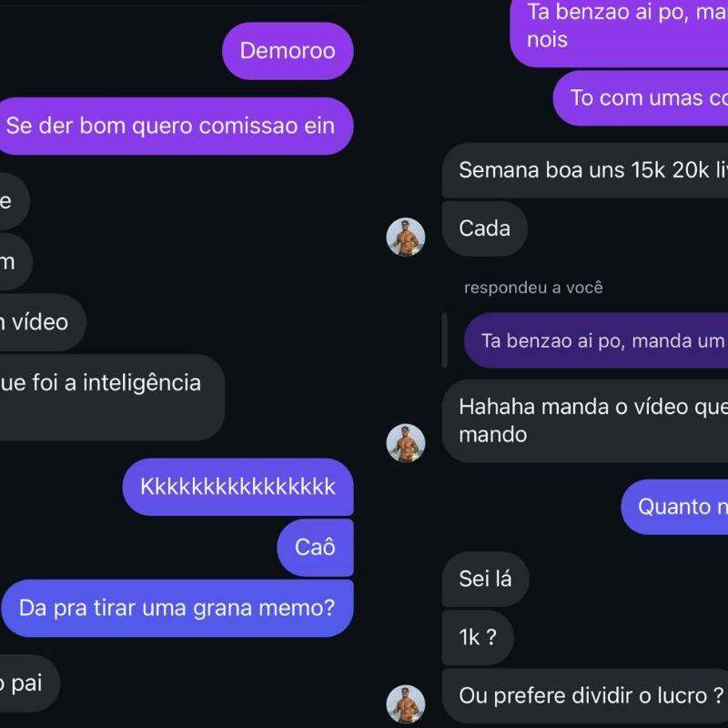Select the "Quanto" sent message bubble
This screenshot has height=728, width=728.
tap(674, 507)
